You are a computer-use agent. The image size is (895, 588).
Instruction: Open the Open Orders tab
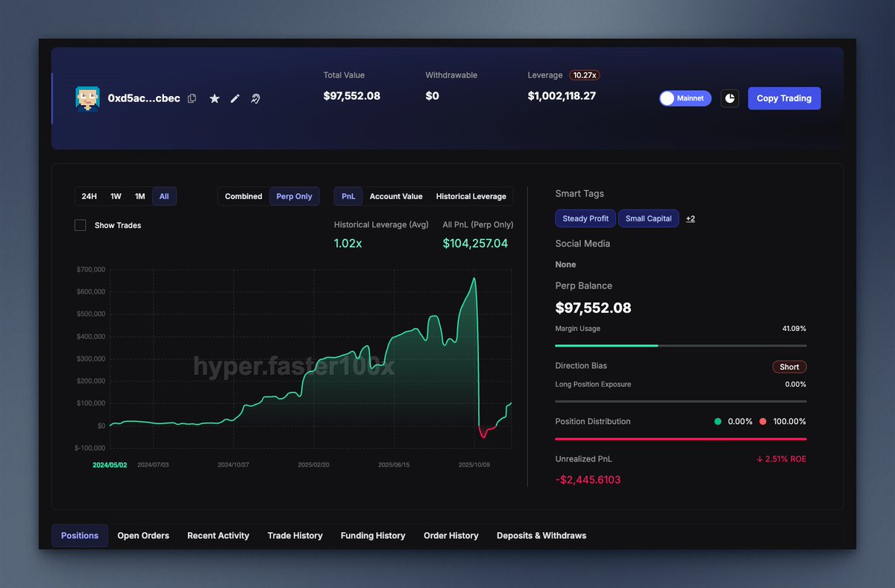click(143, 535)
